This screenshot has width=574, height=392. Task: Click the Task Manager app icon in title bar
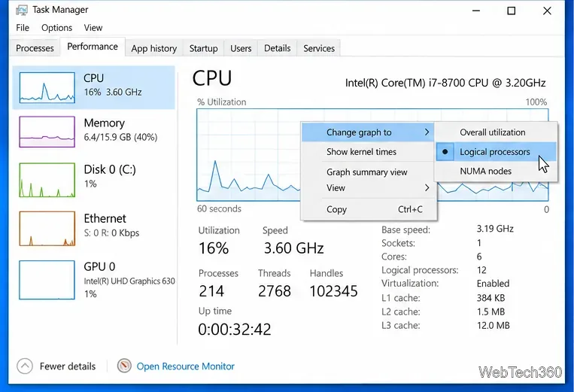[22, 10]
